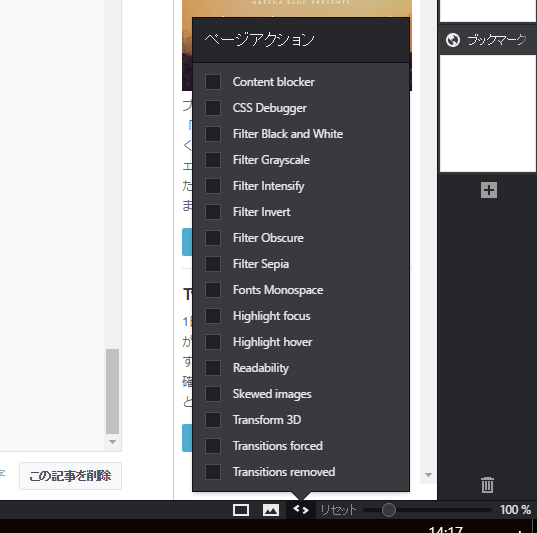Click the taskbar clock 14:17
Viewport: 537px width, 533px height.
(446, 529)
